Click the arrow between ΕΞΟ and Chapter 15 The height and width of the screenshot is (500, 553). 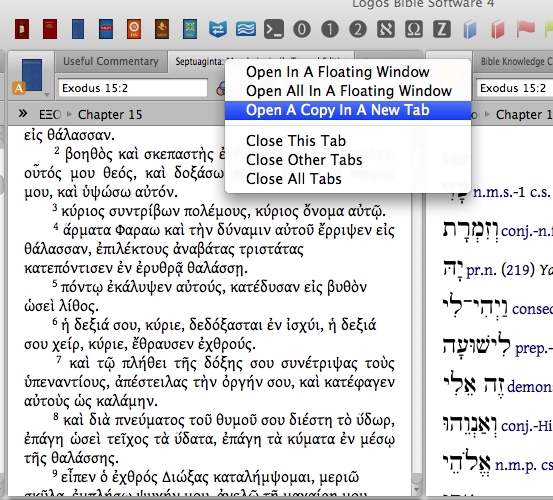click(x=69, y=114)
